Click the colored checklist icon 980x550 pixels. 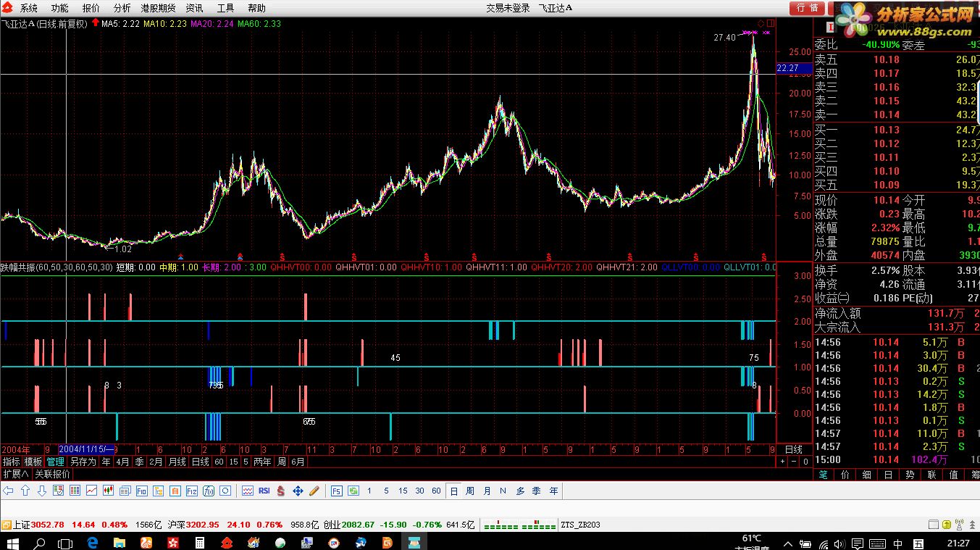coord(58,491)
